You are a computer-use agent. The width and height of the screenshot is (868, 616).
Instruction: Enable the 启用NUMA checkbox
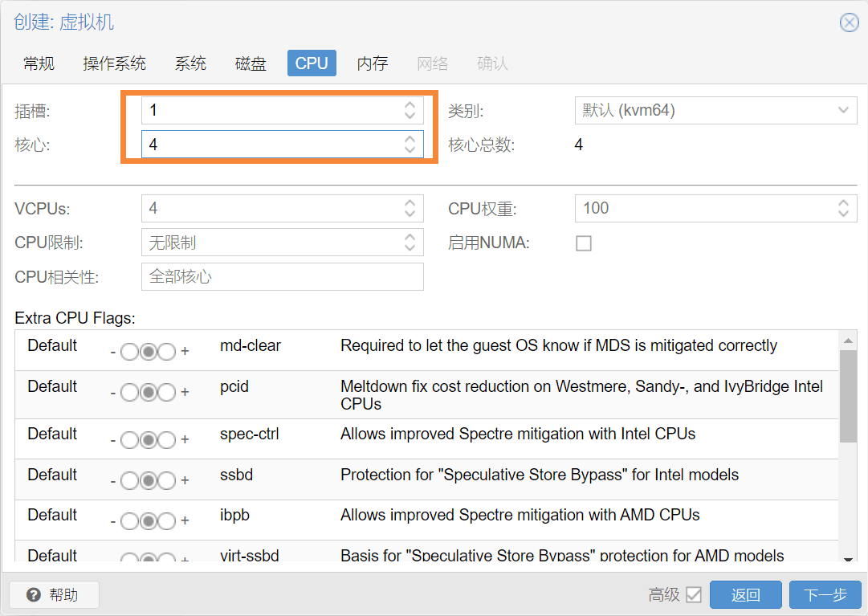tap(584, 243)
